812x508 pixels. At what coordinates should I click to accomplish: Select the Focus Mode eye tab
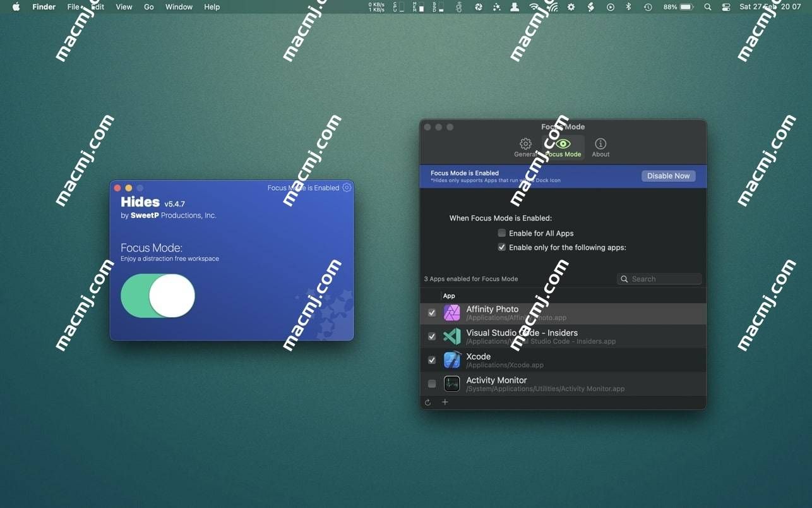(x=563, y=148)
